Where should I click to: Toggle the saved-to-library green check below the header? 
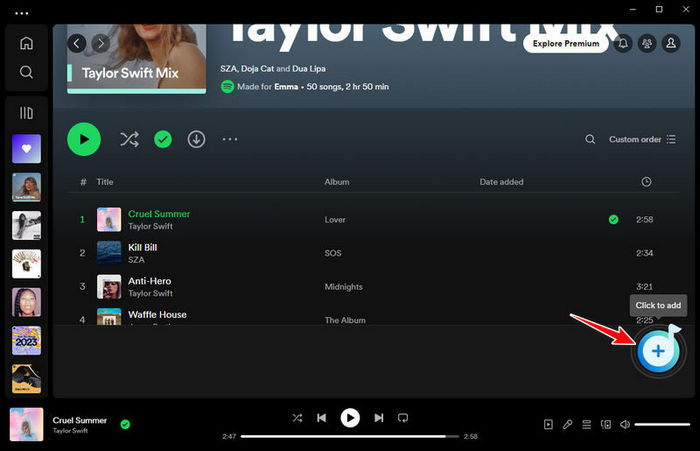pyautogui.click(x=163, y=139)
